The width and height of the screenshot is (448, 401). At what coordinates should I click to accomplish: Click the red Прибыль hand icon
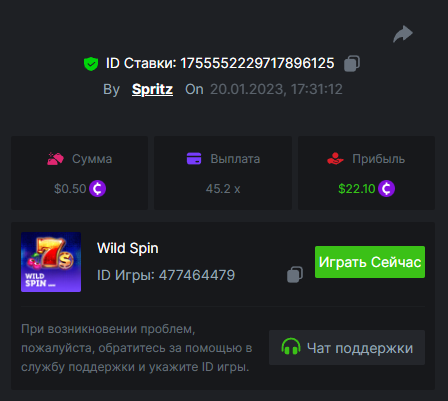(x=335, y=159)
